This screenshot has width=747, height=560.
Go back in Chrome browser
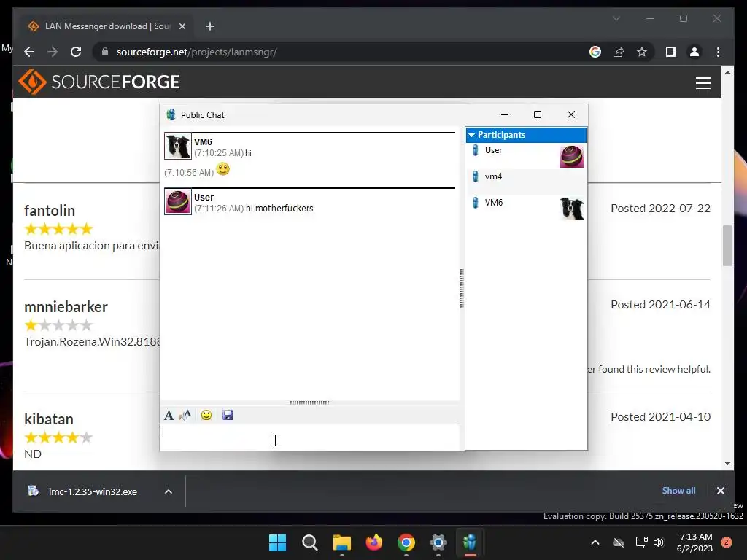coord(29,52)
